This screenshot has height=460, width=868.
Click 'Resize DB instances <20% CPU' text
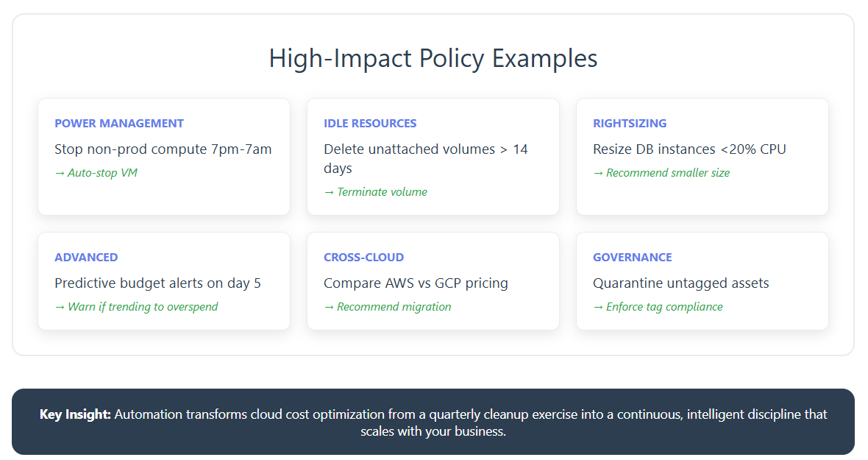click(x=689, y=149)
